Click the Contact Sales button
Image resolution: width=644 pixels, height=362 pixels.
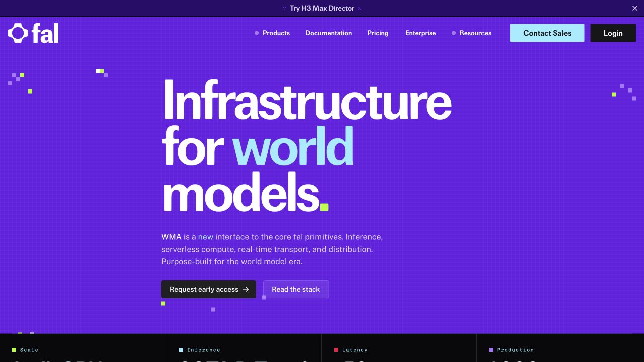547,33
